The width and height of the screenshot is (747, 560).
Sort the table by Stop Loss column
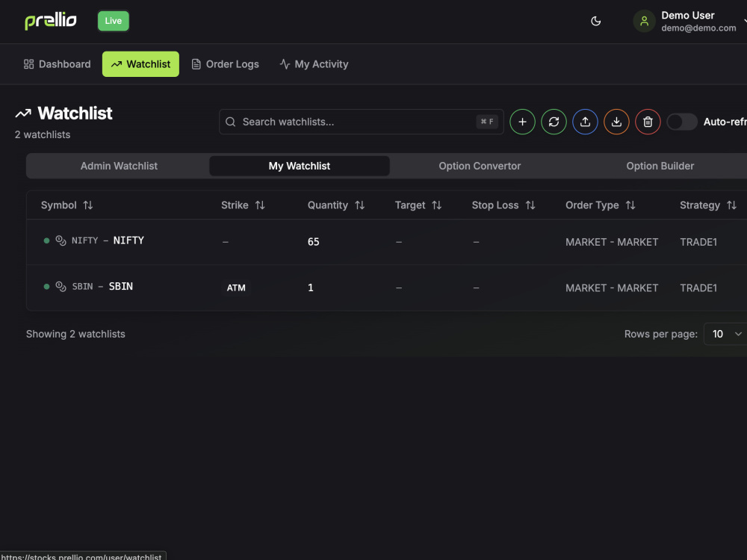coord(503,205)
